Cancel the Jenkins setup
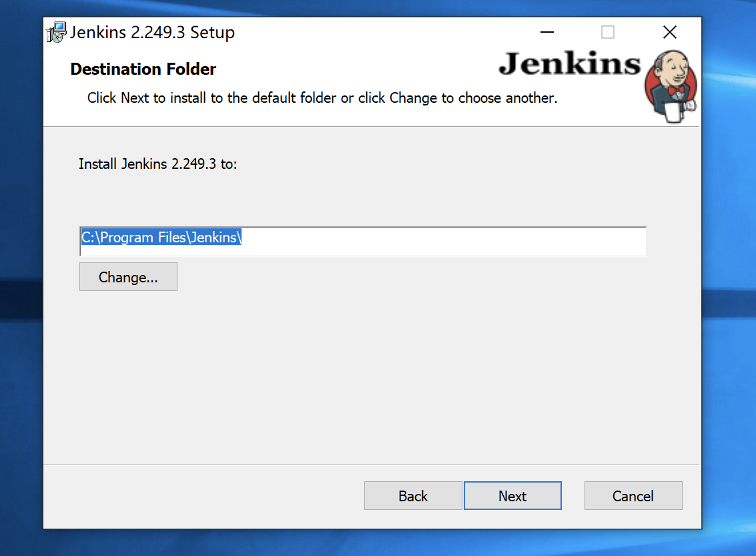This screenshot has height=556, width=756. coord(633,496)
